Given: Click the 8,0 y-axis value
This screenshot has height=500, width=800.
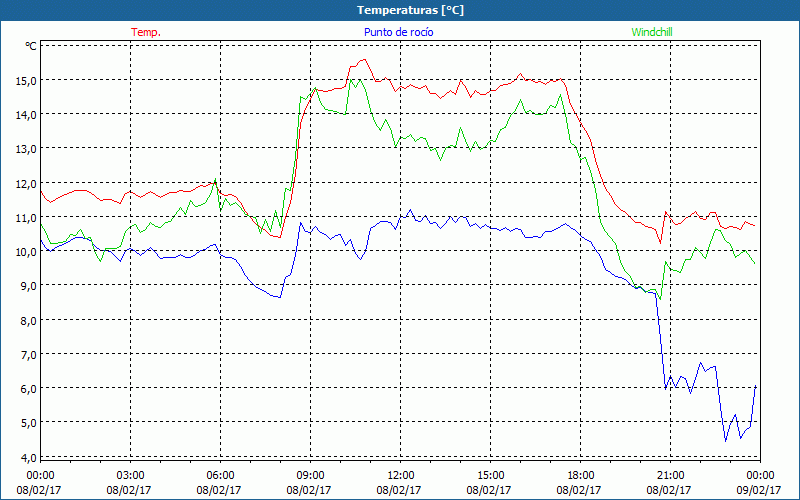Looking at the screenshot, I should [29, 320].
